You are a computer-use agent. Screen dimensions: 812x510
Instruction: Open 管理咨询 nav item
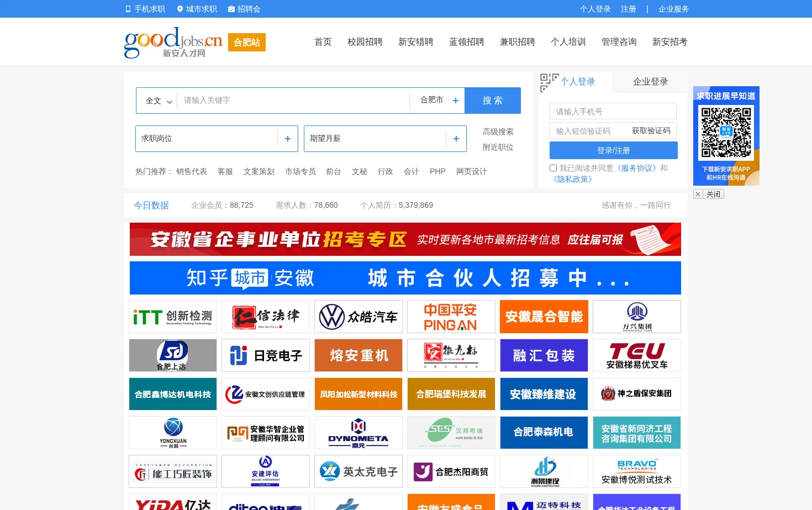click(619, 42)
